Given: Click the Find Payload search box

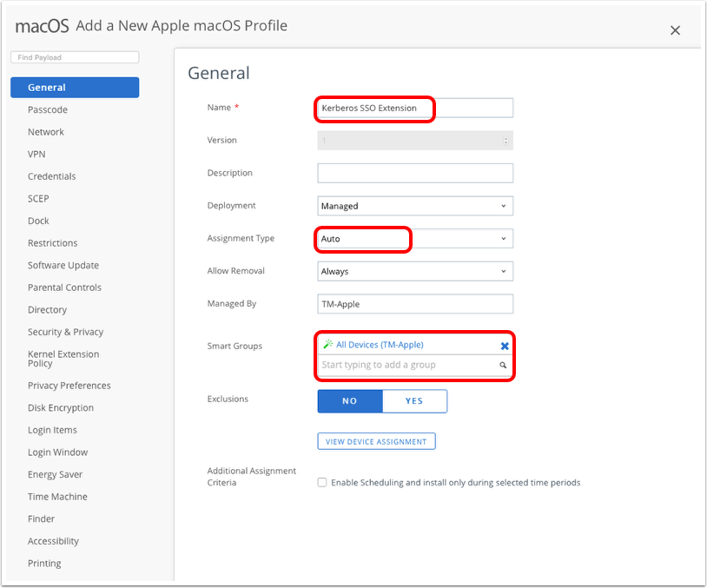Looking at the screenshot, I should tap(75, 57).
